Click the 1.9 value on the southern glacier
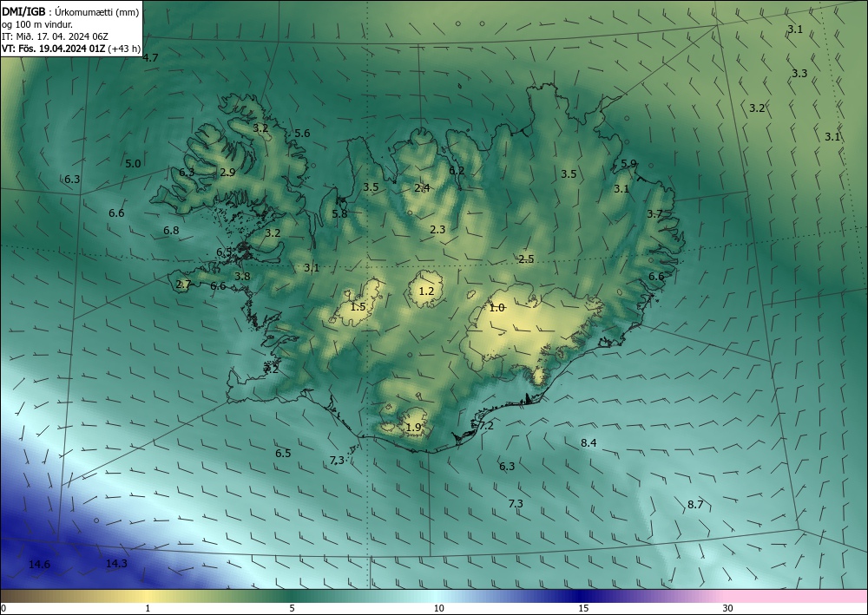 [413, 428]
